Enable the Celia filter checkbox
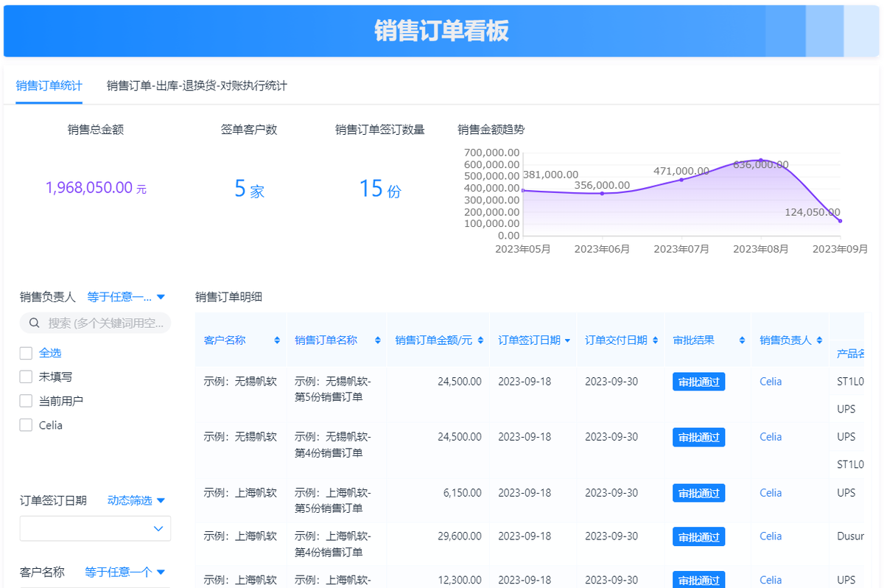This screenshot has height=588, width=884. tap(26, 425)
